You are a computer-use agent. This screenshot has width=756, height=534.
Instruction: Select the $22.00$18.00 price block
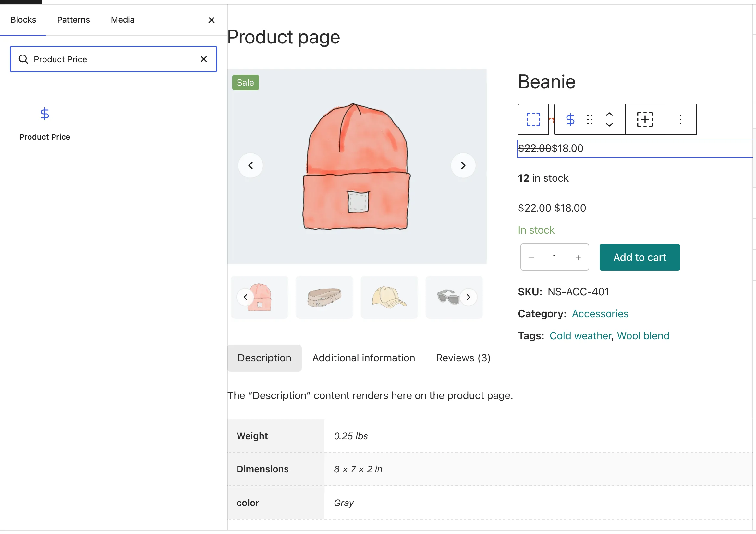coord(635,149)
